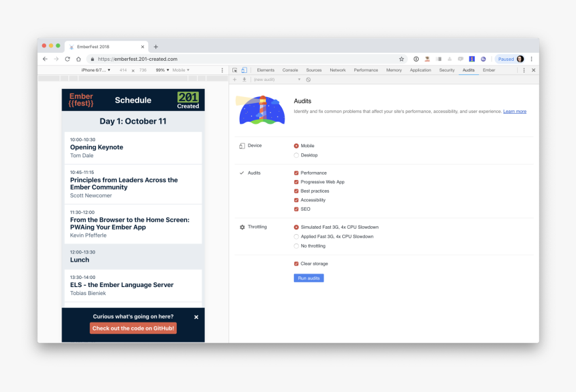This screenshot has width=576, height=392.
Task: Dismiss the GitHub banner with X icon
Action: (x=196, y=317)
